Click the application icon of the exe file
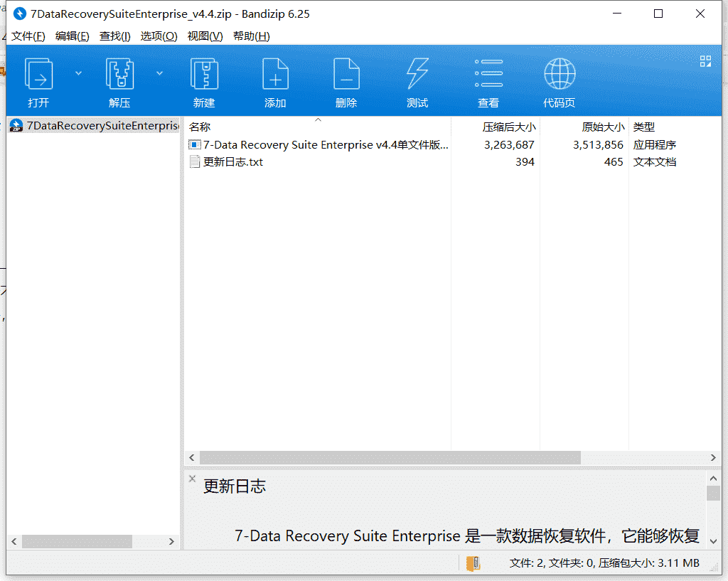Image resolution: width=728 pixels, height=581 pixels. pyautogui.click(x=195, y=145)
